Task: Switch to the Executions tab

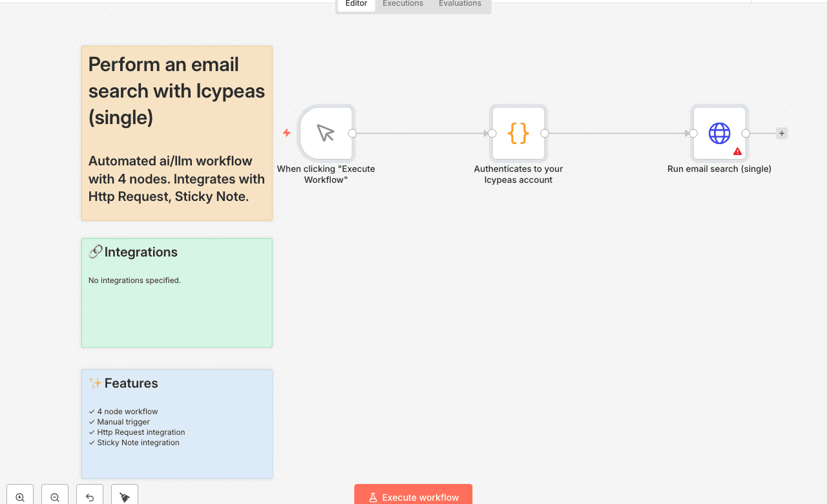Action: tap(402, 4)
